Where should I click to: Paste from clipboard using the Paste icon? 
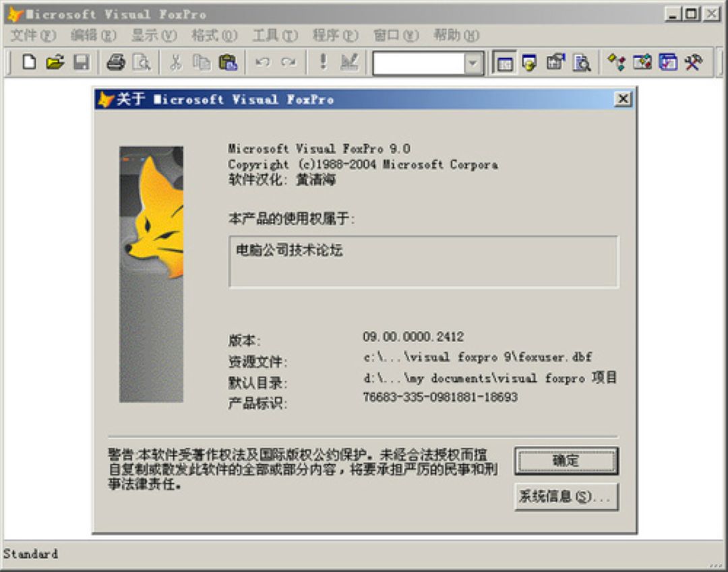tap(229, 63)
